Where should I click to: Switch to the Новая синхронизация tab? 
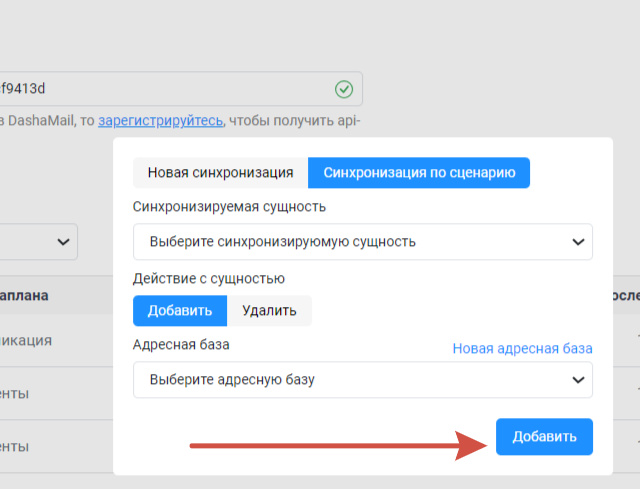pyautogui.click(x=220, y=173)
